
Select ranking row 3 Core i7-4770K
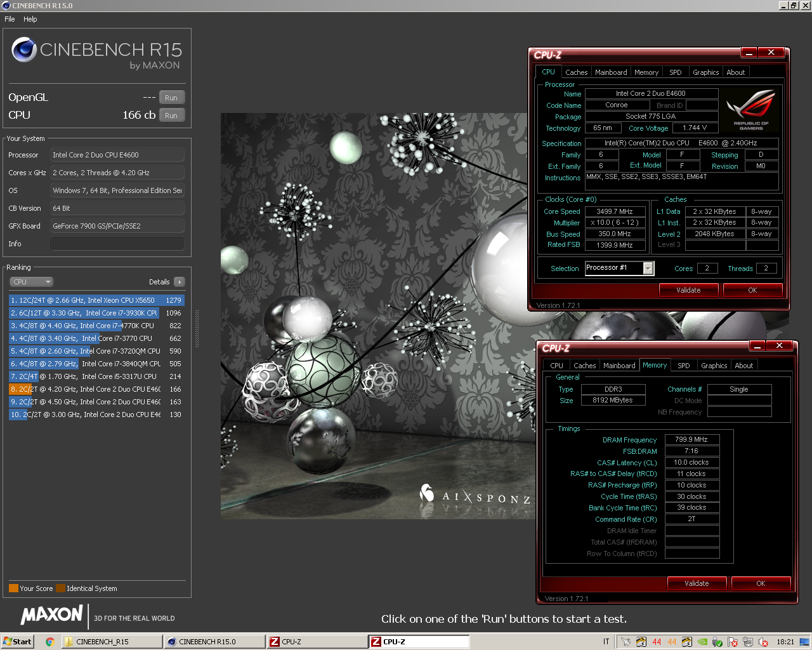[x=96, y=326]
